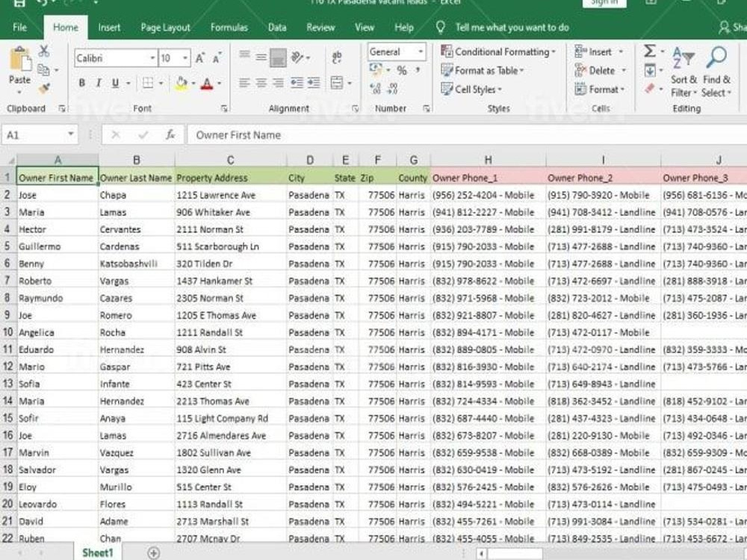Click the Merge & Center icon
747x560 pixels.
[337, 83]
